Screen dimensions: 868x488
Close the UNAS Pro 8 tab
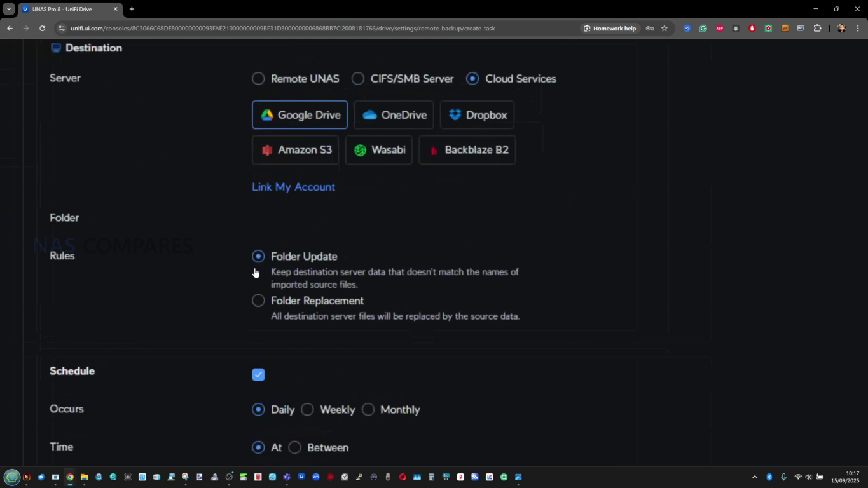(x=116, y=9)
